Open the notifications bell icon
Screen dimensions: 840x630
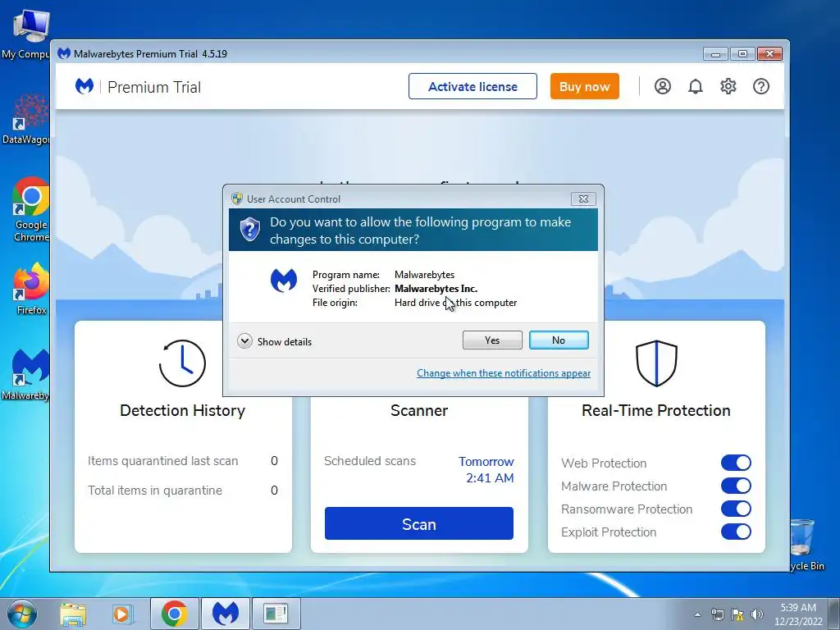click(x=696, y=86)
